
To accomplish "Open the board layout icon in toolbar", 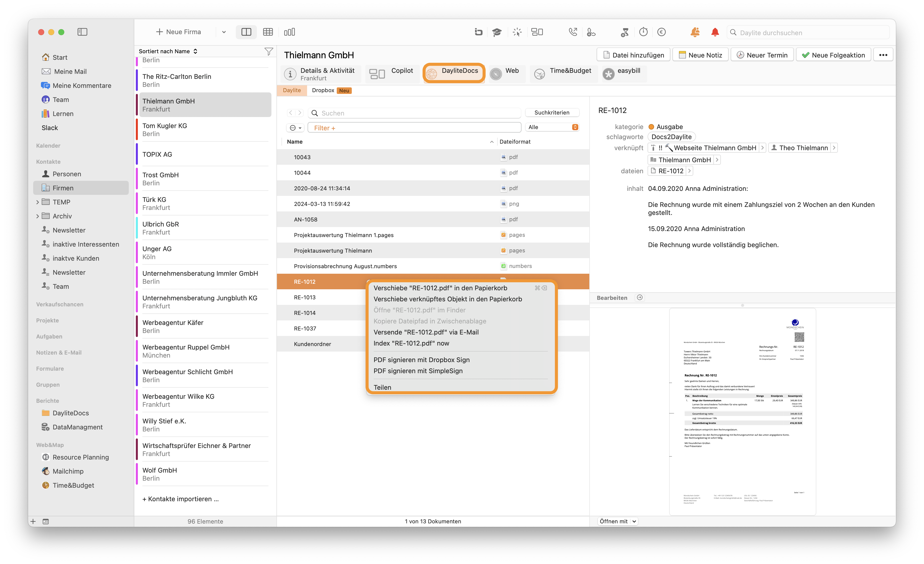I will point(537,32).
